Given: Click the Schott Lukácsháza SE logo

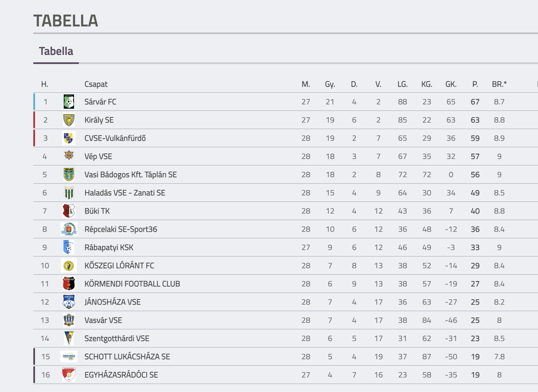Looking at the screenshot, I should pos(69,356).
